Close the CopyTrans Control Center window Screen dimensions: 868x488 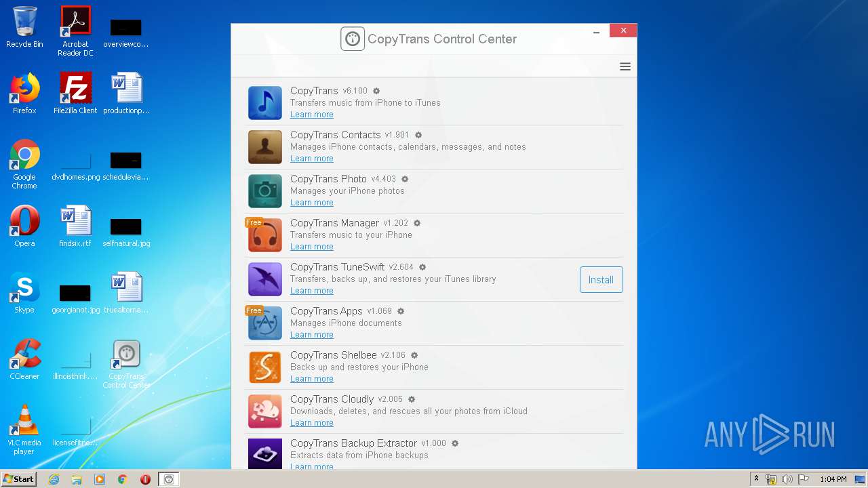pos(623,30)
